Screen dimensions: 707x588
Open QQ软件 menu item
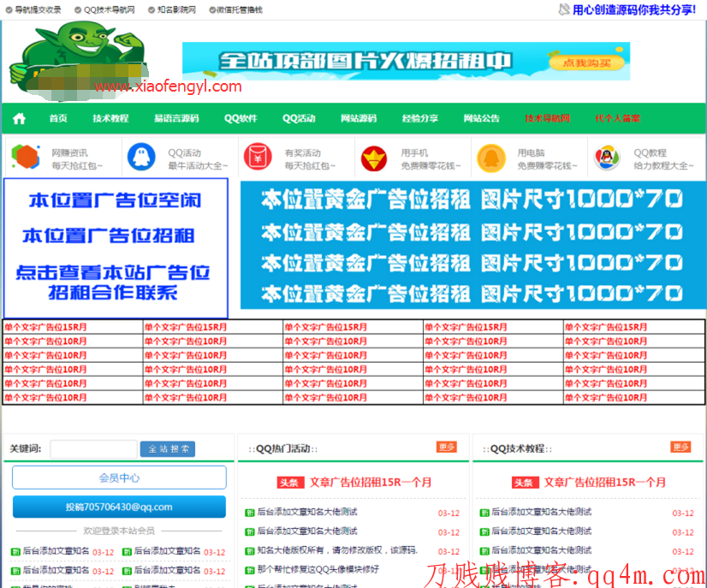(x=241, y=119)
